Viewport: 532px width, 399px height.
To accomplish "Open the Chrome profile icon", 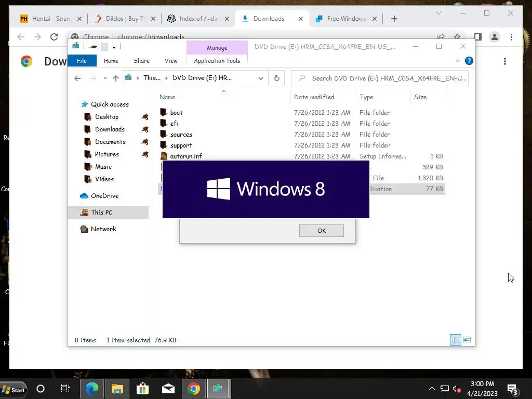I will coord(495,37).
